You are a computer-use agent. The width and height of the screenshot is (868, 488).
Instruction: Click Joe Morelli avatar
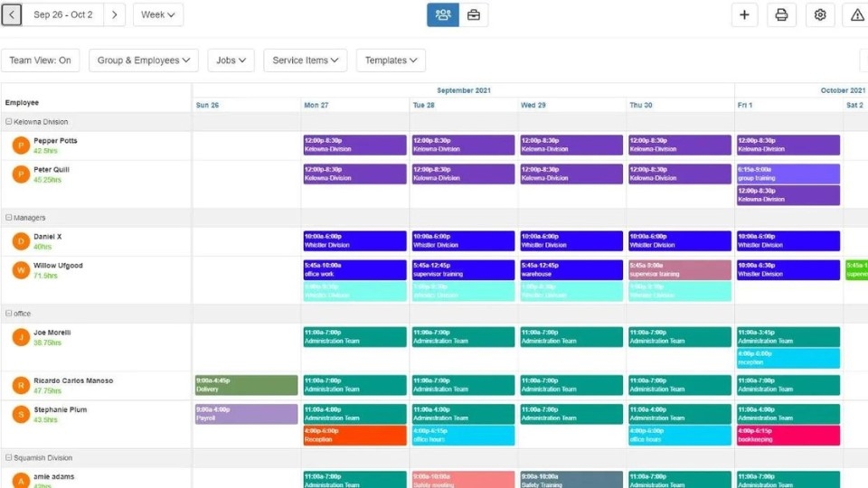point(21,337)
